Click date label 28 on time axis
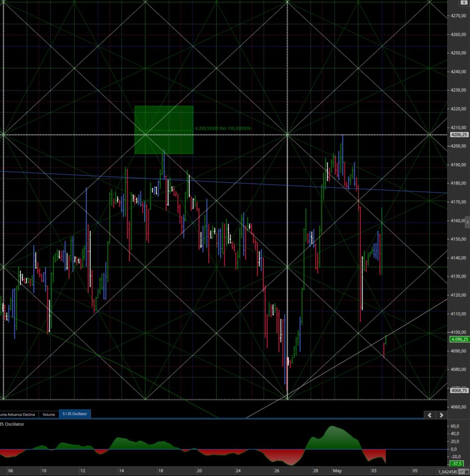This screenshot has height=476, width=470. [x=316, y=471]
